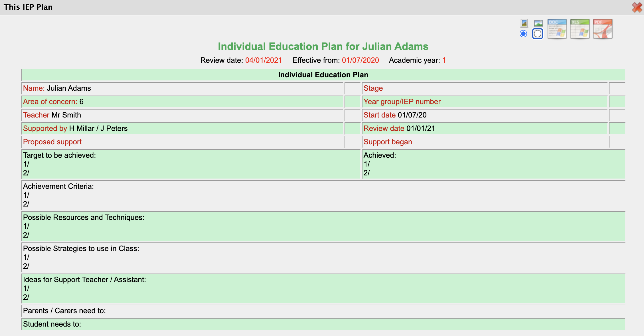Click the Start date 01/07/20 cell
The height and width of the screenshot is (336, 644).
(x=394, y=115)
